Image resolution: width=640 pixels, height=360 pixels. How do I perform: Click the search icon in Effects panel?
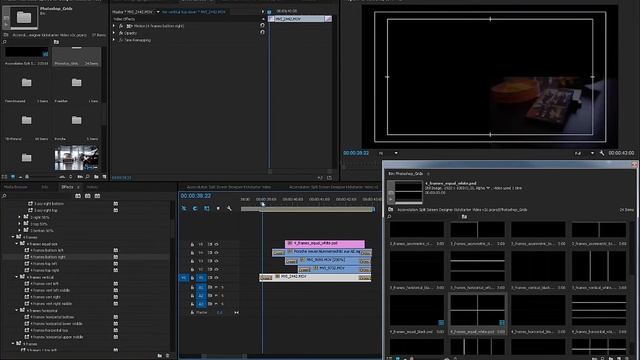pos(4,196)
